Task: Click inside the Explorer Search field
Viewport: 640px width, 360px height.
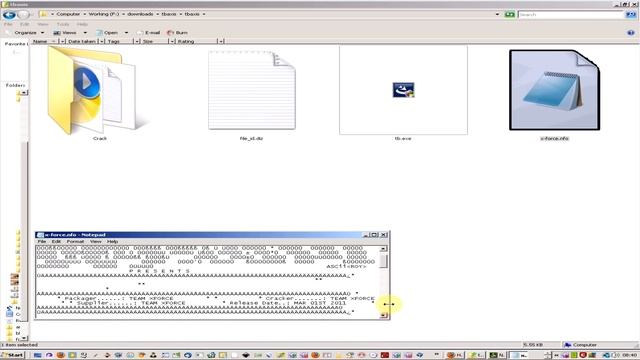Action: tap(571, 14)
